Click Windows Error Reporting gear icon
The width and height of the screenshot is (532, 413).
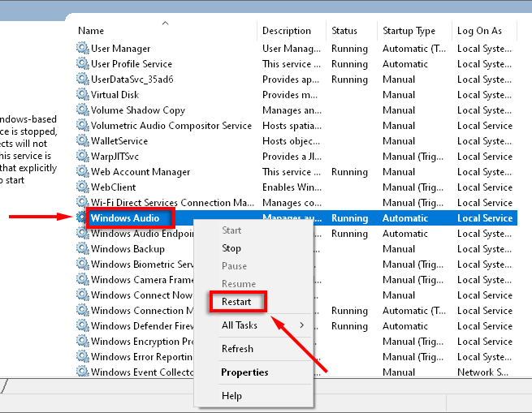pyautogui.click(x=83, y=357)
